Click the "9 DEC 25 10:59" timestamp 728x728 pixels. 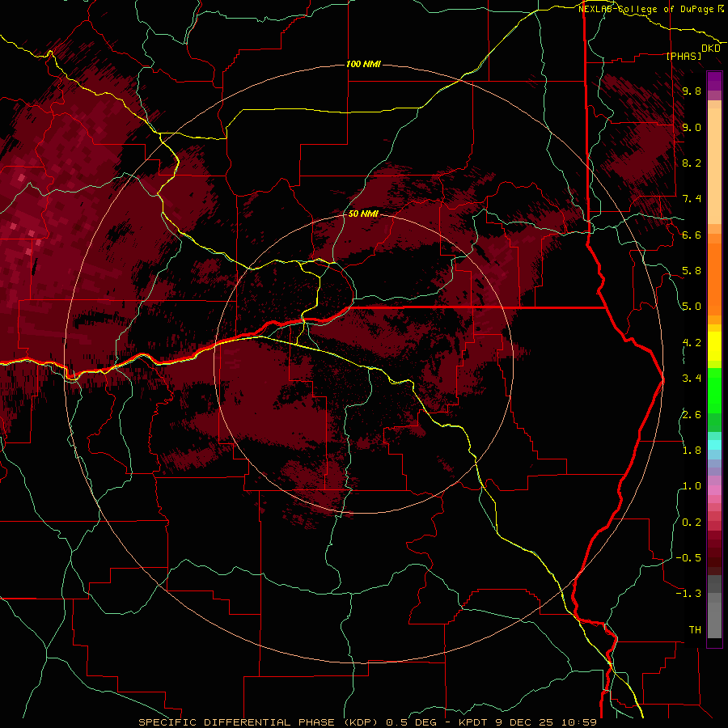tap(546, 722)
